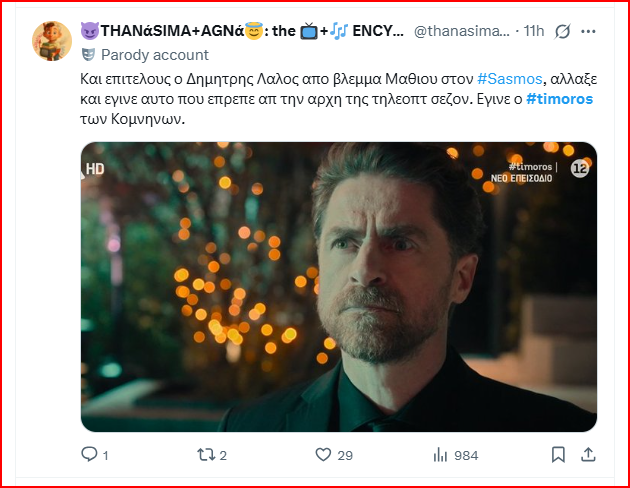
Task: Click the 984 views count
Action: [x=466, y=455]
